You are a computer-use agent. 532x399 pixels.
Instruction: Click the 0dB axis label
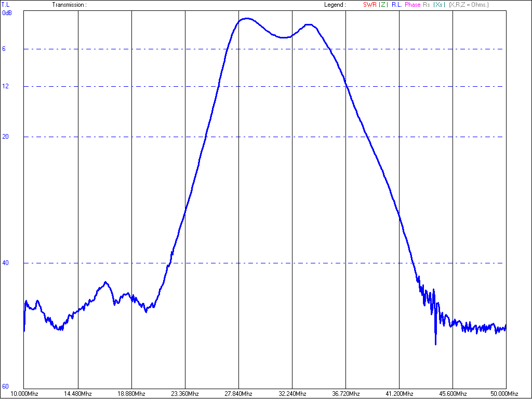(x=7, y=13)
